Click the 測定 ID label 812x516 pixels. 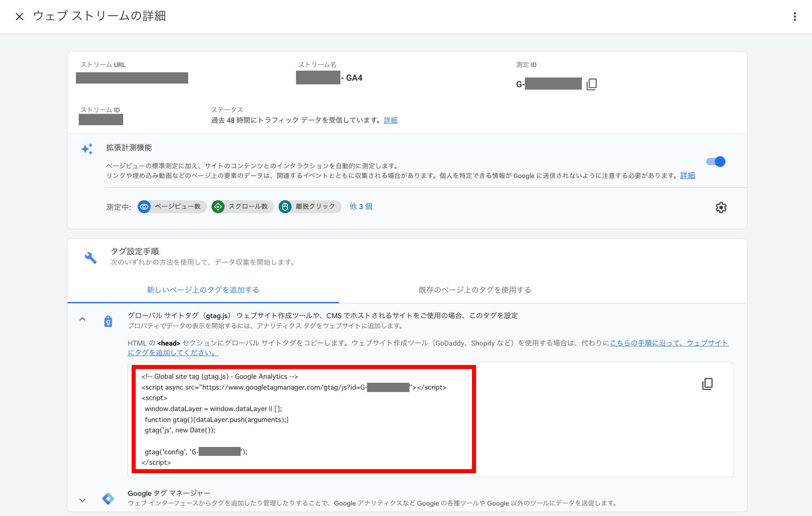click(526, 65)
